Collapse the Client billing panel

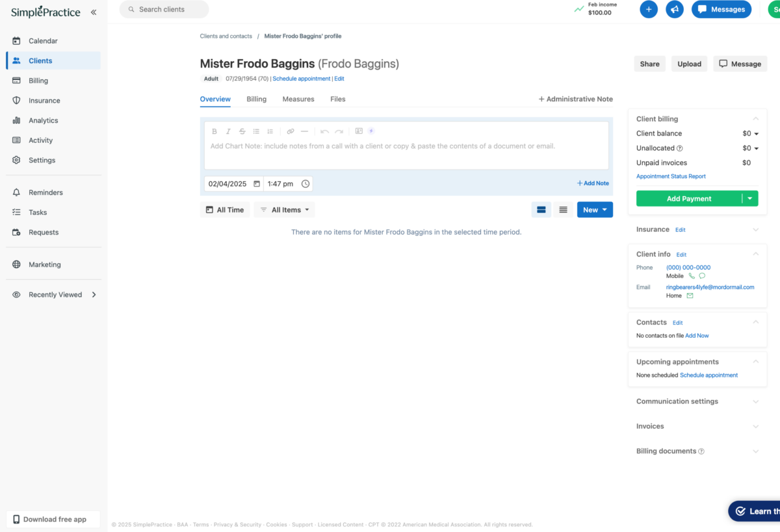(755, 118)
